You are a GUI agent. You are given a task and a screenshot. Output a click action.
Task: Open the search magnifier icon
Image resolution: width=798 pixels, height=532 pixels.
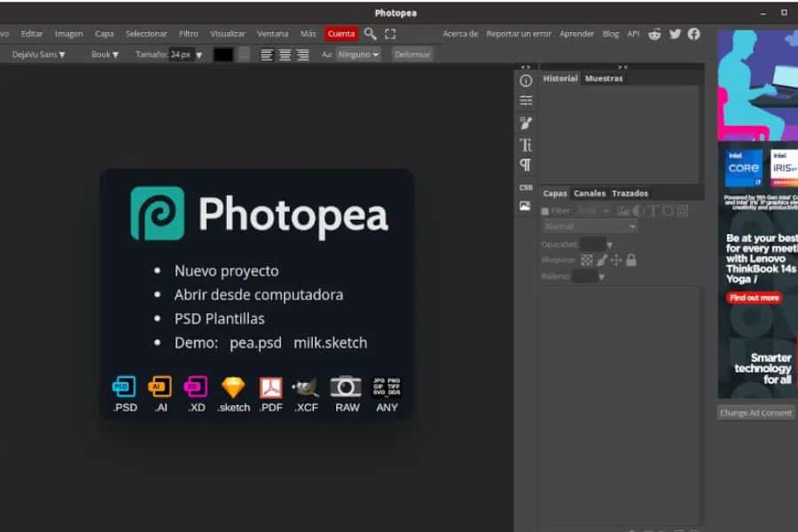point(370,34)
